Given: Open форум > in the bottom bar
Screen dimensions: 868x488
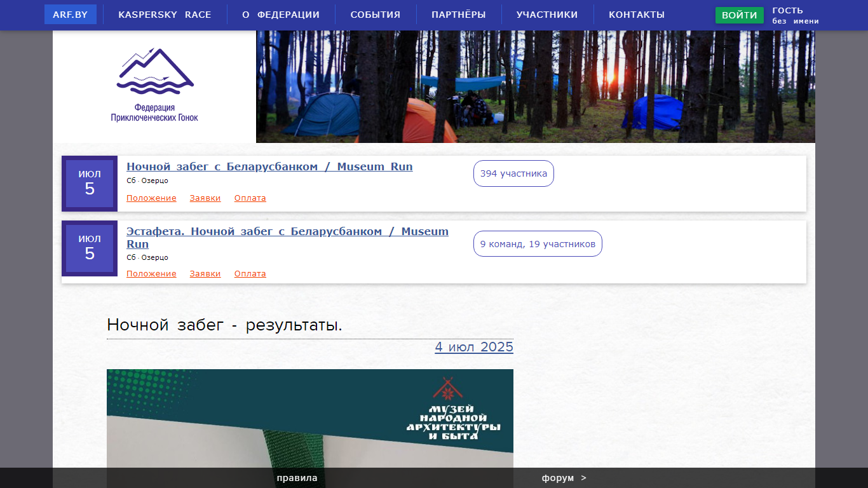Looking at the screenshot, I should 564,478.
